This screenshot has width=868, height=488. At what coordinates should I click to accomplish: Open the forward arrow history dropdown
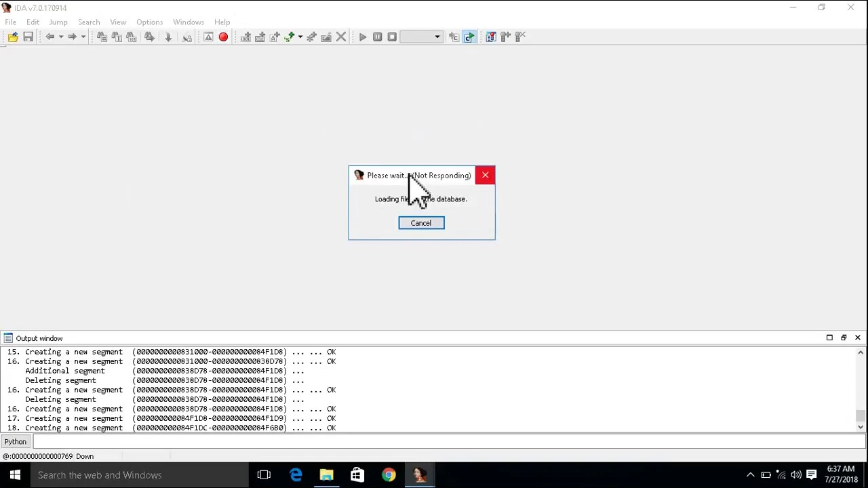[x=83, y=37]
